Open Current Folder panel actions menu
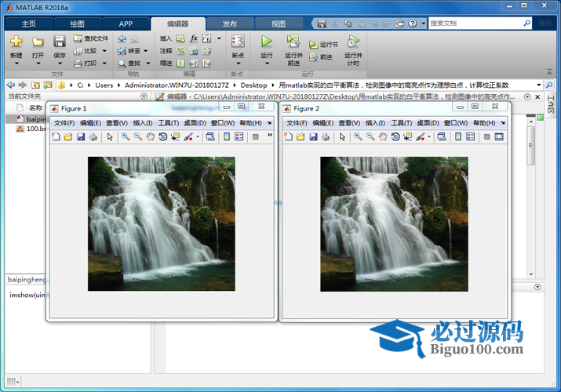The image size is (561, 392). [144, 96]
